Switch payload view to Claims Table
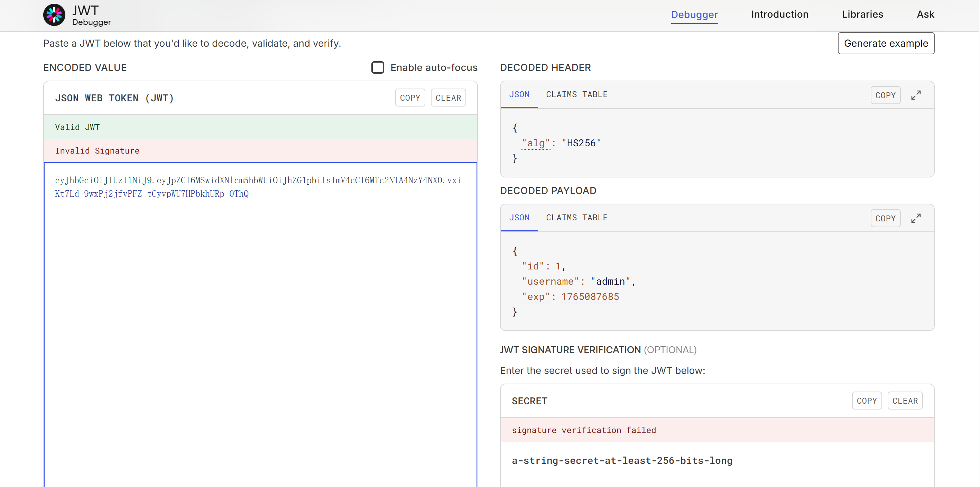 coord(576,218)
